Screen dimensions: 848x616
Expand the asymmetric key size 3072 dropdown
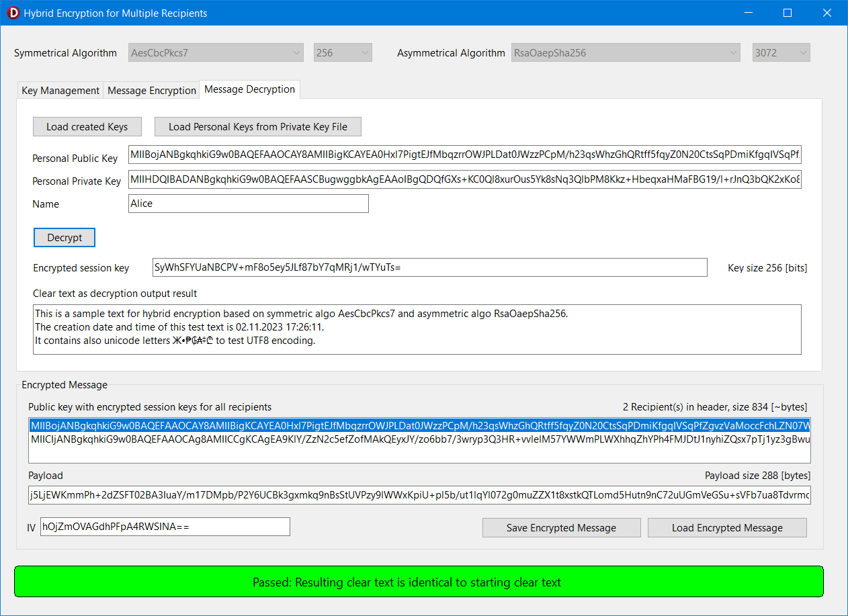(x=781, y=53)
